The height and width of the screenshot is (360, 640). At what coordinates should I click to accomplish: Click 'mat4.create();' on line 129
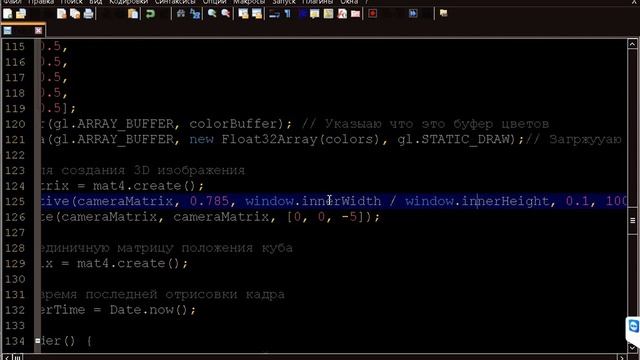pos(133,264)
